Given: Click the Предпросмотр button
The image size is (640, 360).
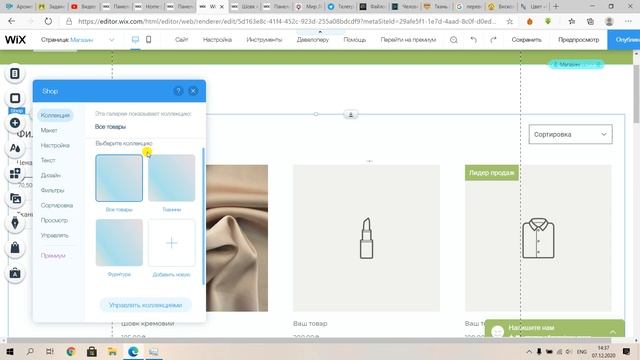Looking at the screenshot, I should coord(578,40).
